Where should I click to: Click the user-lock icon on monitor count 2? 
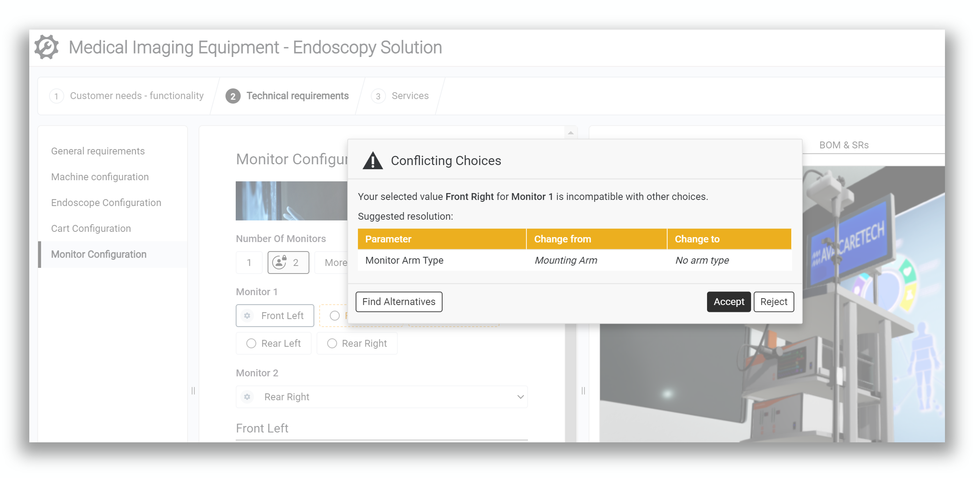[x=280, y=262]
